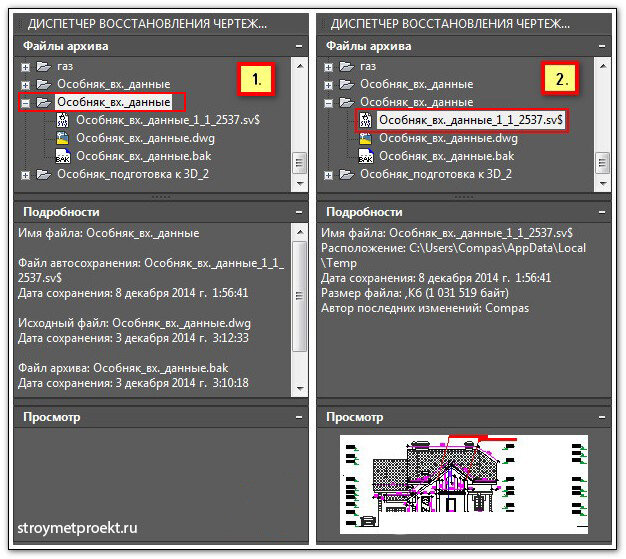Select highlighted Особняк_вх._данные folder label, left panel
The width and height of the screenshot is (626, 559).
(114, 102)
